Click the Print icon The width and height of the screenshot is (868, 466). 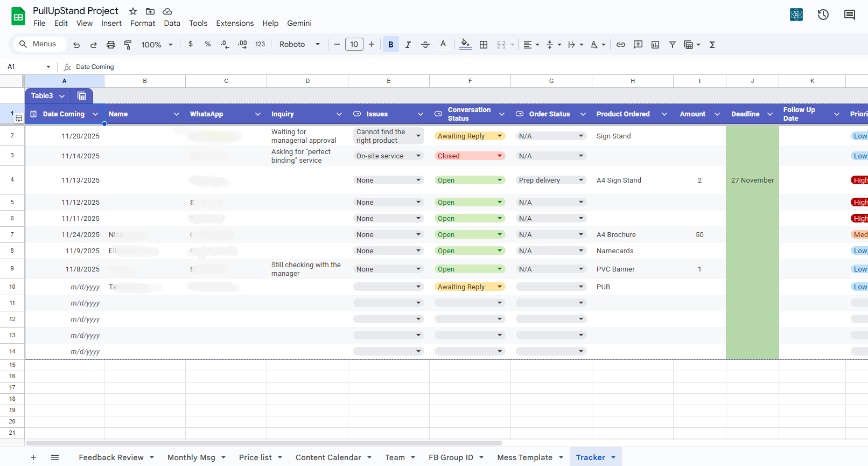click(111, 45)
